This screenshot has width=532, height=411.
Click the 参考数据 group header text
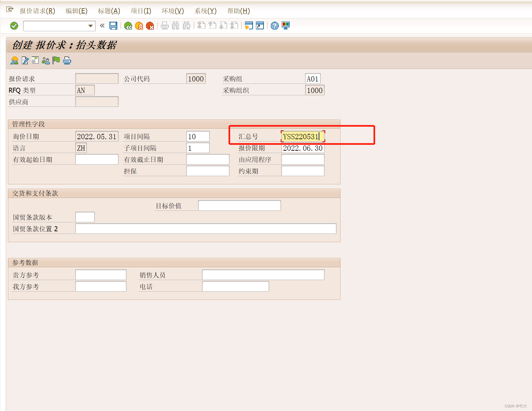coord(25,263)
